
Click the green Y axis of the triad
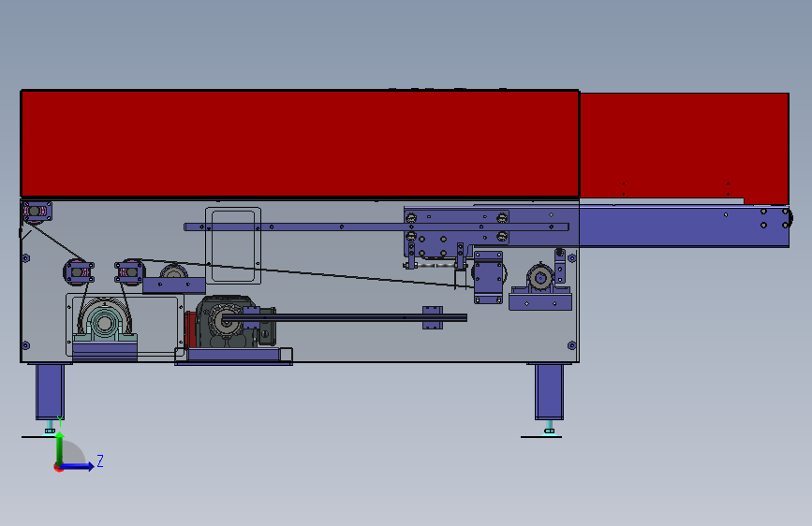[x=60, y=447]
